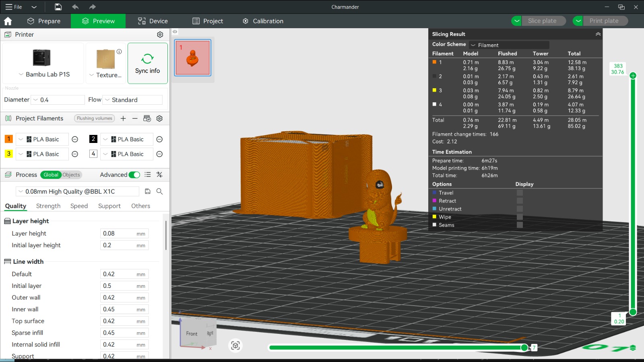Click the Sync info button
This screenshot has height=362, width=644.
[x=148, y=64]
